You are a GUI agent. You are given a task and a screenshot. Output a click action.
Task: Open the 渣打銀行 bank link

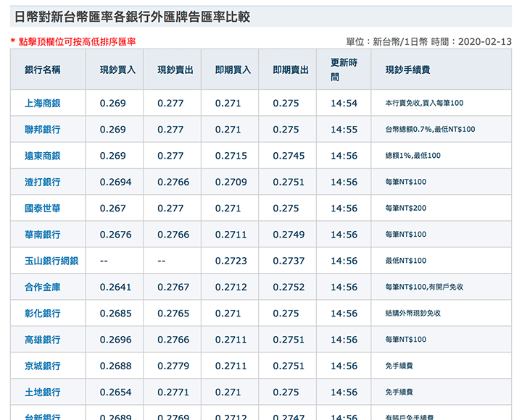(43, 182)
